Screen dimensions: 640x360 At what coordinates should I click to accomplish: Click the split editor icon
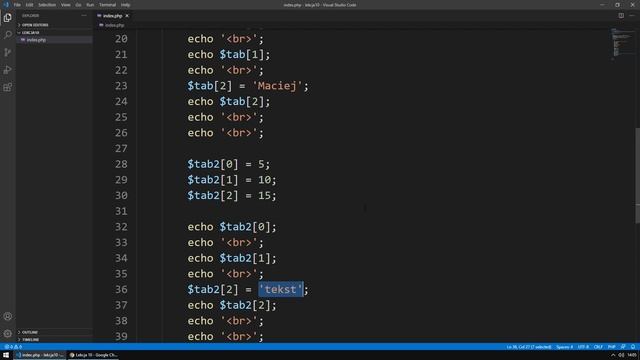[x=621, y=16]
